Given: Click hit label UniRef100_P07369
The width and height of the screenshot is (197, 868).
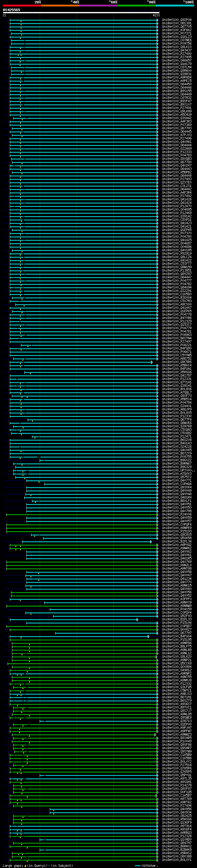Looking at the screenshot, I should pyautogui.click(x=176, y=125).
